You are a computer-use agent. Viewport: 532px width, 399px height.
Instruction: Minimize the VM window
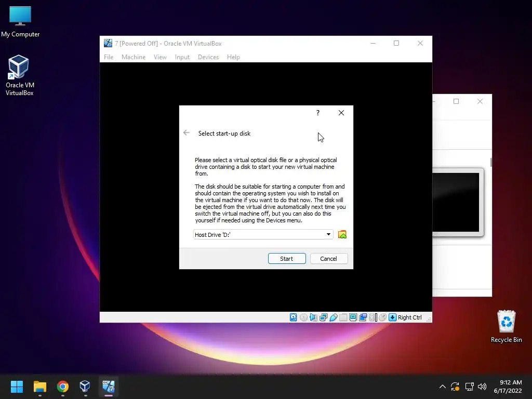point(373,43)
